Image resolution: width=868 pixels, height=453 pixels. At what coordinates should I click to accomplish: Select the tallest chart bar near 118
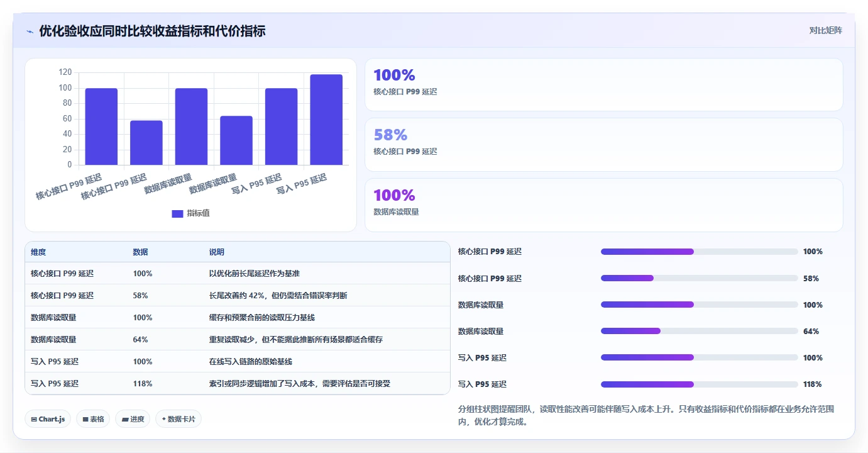pos(326,120)
